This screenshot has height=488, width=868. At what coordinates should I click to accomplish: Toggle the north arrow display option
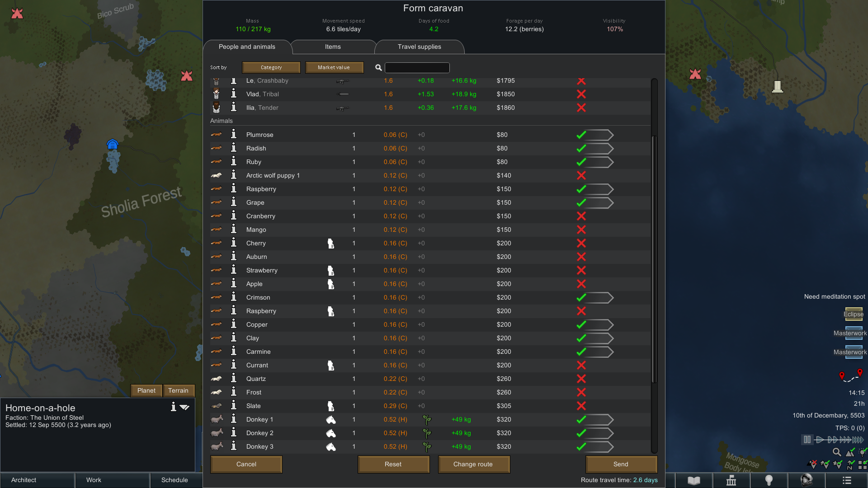[x=850, y=464]
